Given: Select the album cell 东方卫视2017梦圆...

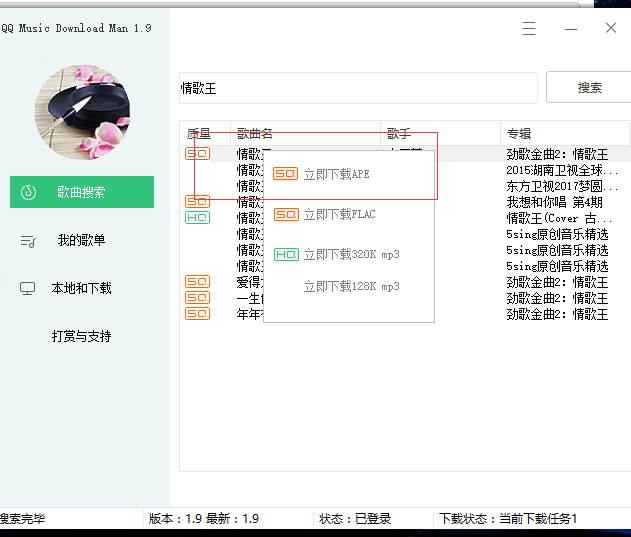Looking at the screenshot, I should click(x=562, y=186).
